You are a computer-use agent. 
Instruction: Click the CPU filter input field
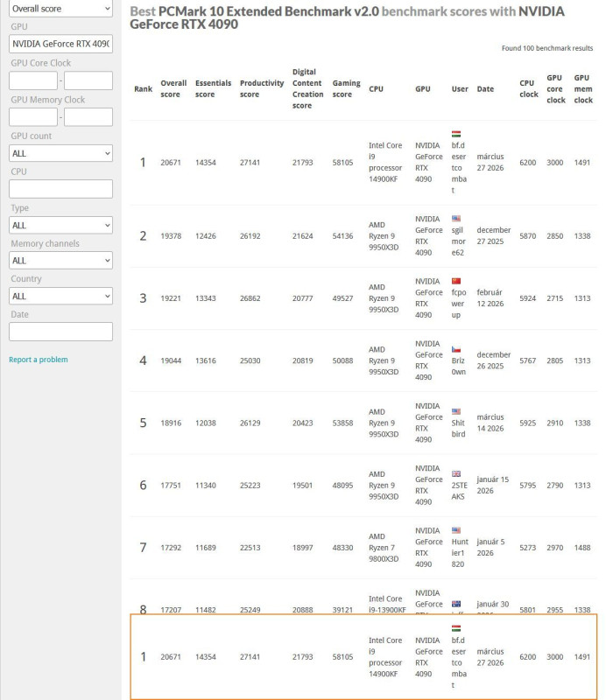pyautogui.click(x=60, y=189)
